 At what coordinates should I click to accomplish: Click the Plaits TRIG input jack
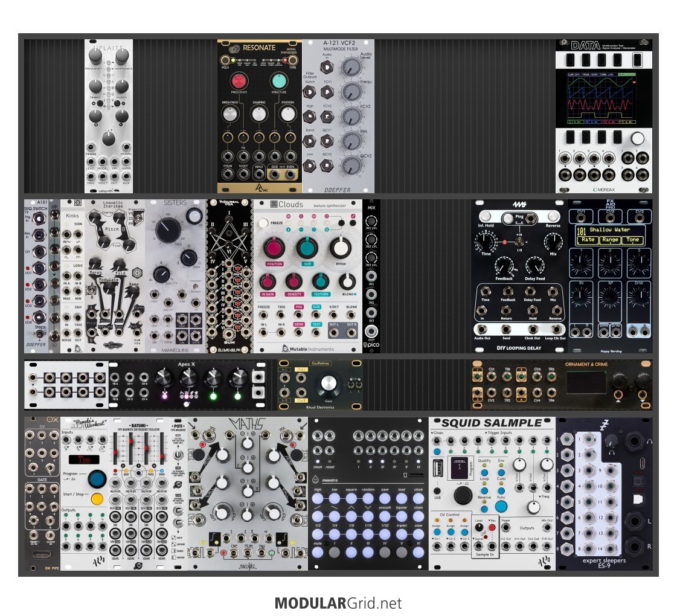[x=91, y=176]
